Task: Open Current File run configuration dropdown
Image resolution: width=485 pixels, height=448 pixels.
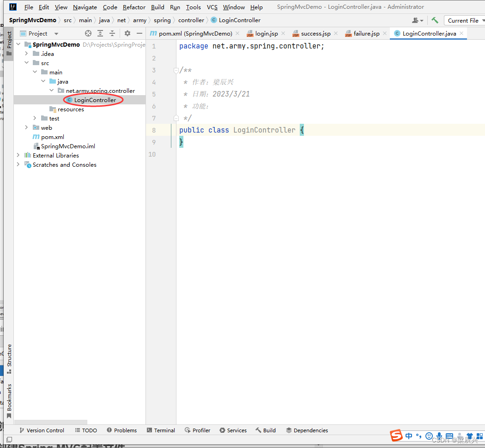Action: click(x=465, y=20)
